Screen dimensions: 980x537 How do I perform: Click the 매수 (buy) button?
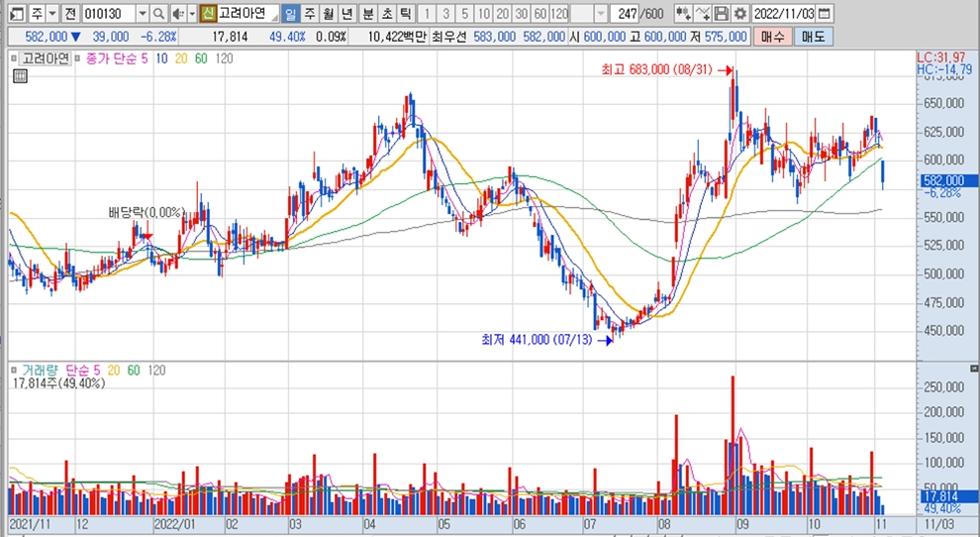771,37
